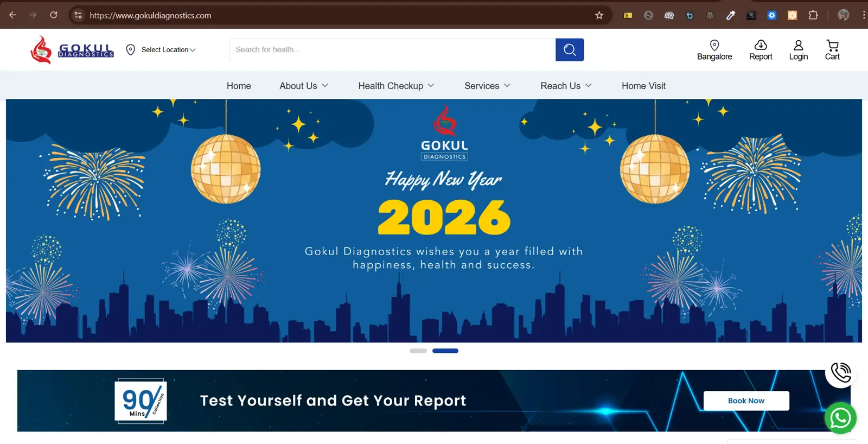The image size is (868, 444).
Task: Open site information icon in address bar
Action: 78,15
